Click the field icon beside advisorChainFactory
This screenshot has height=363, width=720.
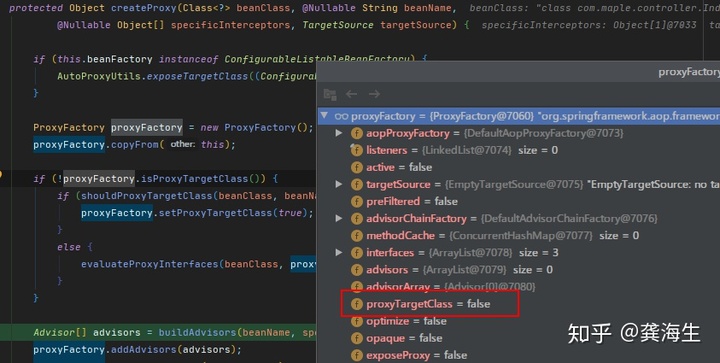tap(357, 218)
